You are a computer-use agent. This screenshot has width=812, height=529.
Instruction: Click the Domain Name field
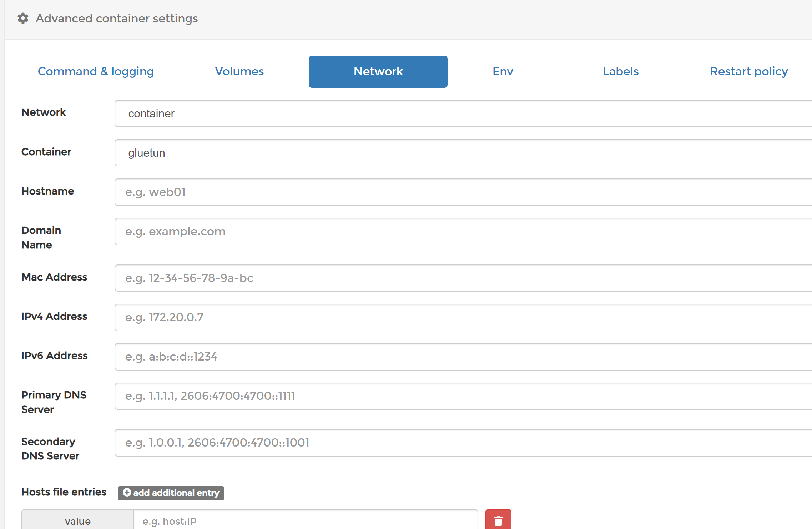428,231
